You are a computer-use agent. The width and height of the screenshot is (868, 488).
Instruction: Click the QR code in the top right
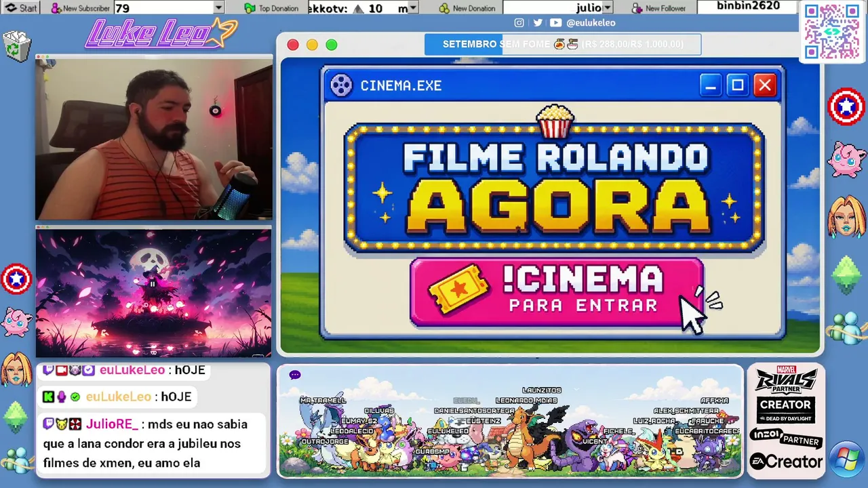coord(831,31)
